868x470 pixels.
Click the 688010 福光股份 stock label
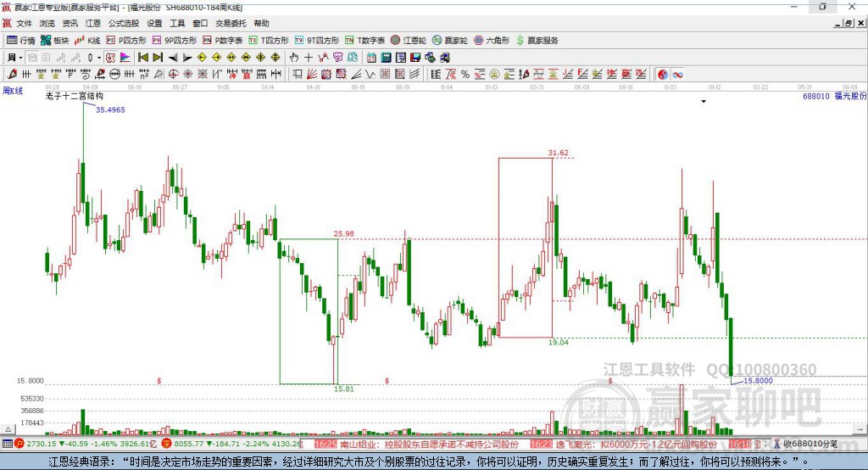pos(835,96)
